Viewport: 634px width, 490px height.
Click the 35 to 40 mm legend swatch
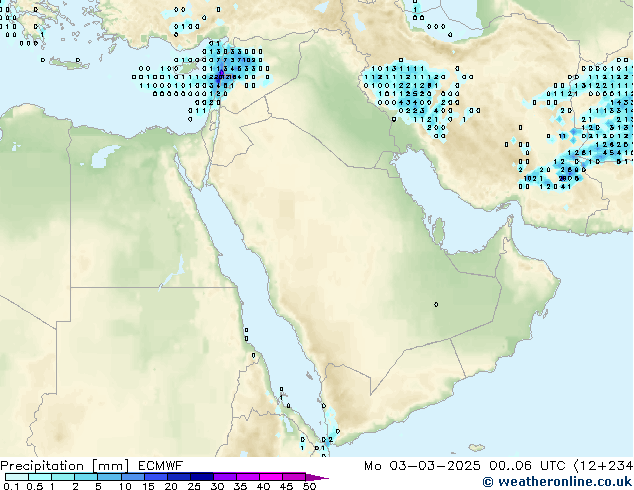[247, 477]
